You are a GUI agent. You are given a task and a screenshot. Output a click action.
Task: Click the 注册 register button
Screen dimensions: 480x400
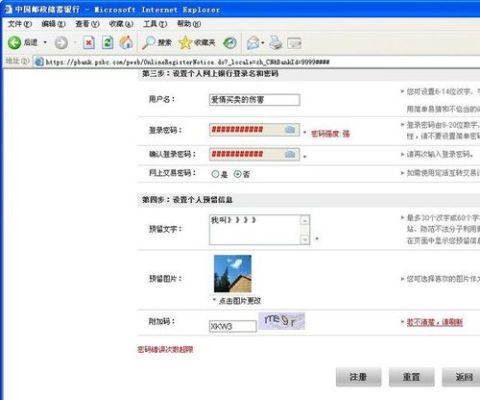click(358, 377)
